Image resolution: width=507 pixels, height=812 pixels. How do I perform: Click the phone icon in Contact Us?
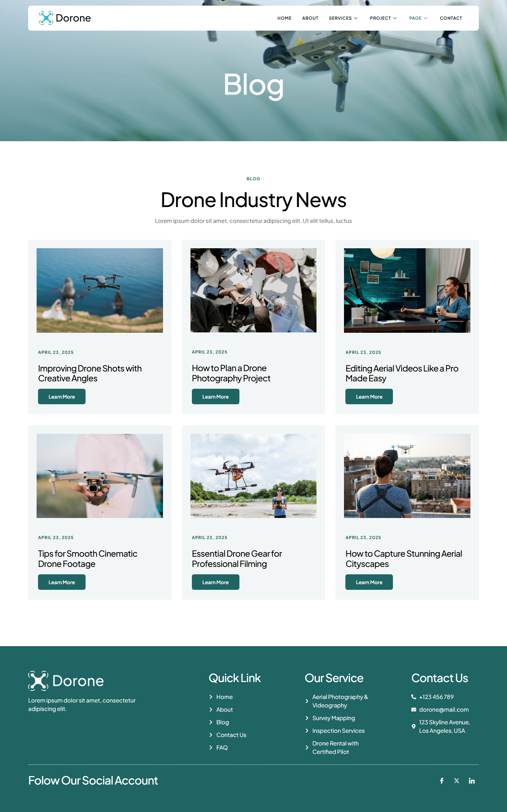point(414,697)
